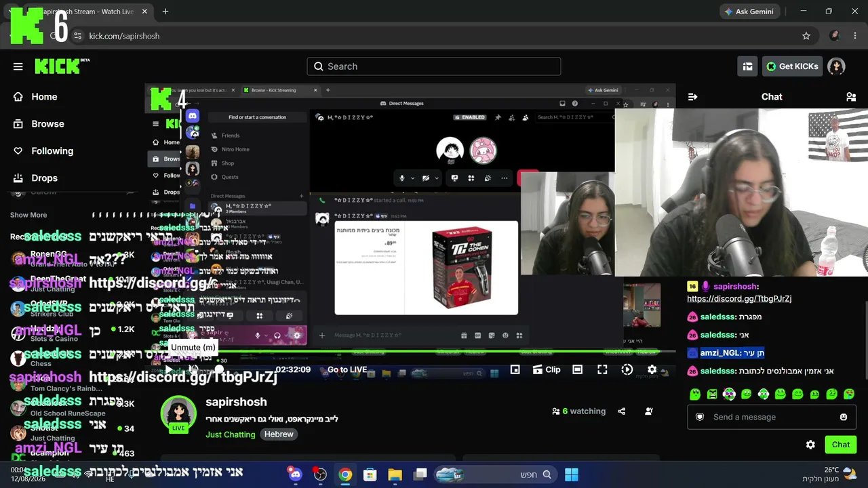Enter fullscreen video mode
The image size is (868, 488).
[602, 370]
